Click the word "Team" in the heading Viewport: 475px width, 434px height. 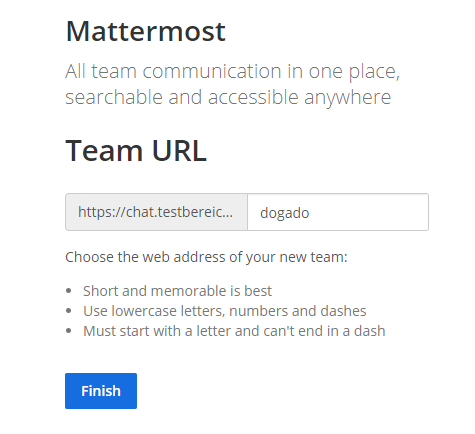(104, 151)
